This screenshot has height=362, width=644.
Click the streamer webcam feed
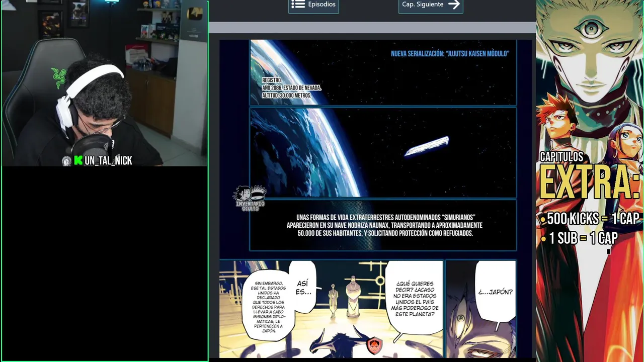(x=105, y=83)
